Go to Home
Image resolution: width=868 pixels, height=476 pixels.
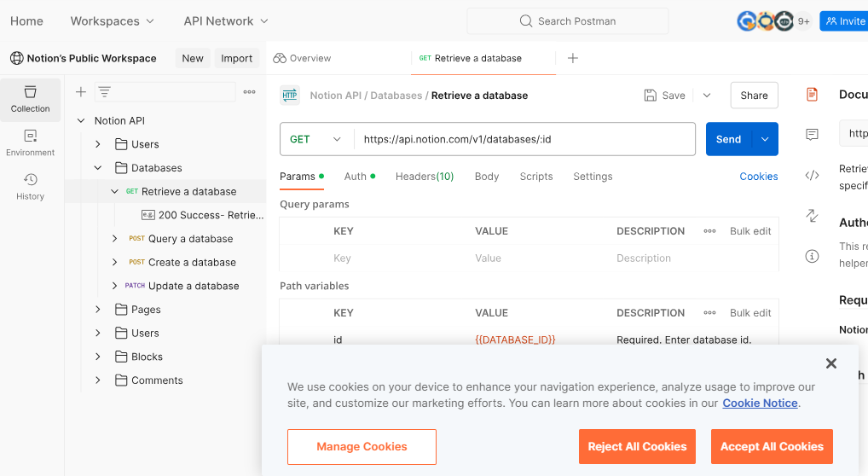26,21
